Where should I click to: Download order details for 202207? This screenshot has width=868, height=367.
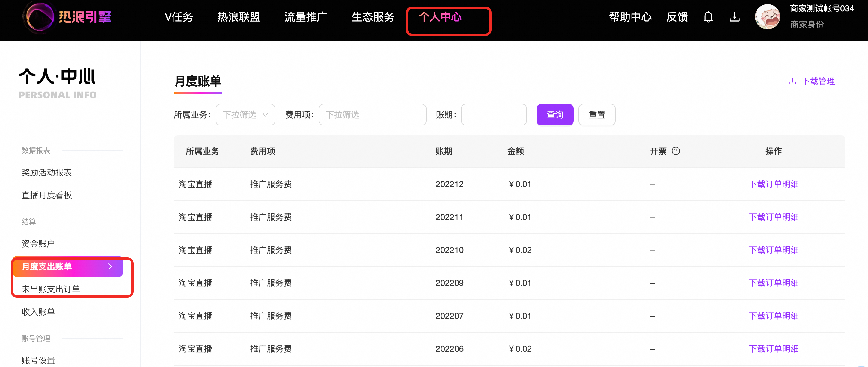pyautogui.click(x=774, y=316)
